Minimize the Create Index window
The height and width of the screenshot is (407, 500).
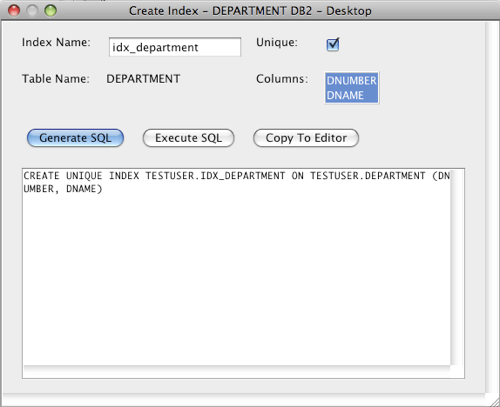[32, 11]
